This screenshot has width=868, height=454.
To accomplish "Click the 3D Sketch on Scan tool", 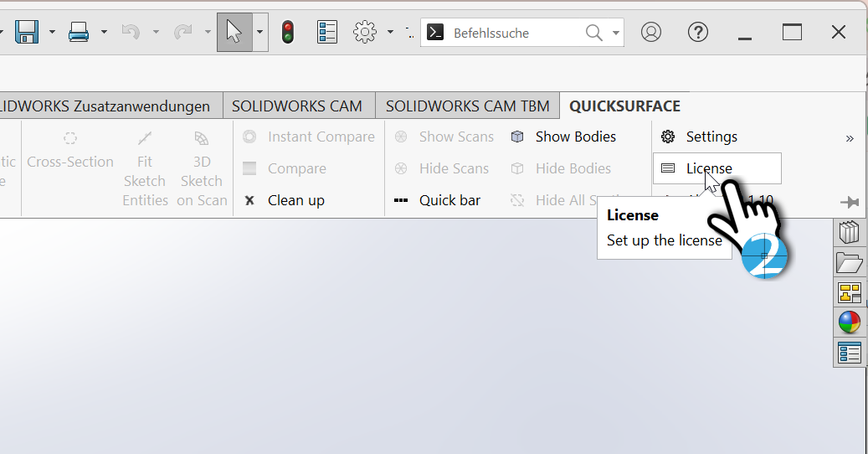I will tap(202, 169).
